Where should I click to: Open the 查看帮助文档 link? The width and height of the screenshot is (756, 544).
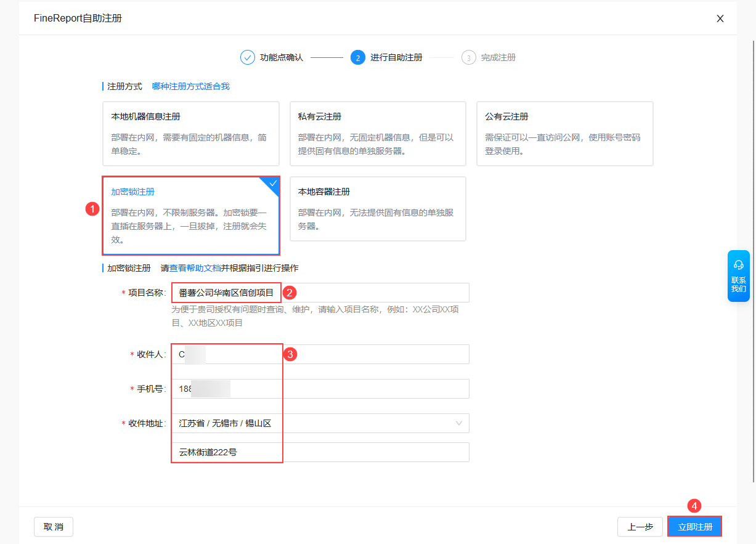195,268
